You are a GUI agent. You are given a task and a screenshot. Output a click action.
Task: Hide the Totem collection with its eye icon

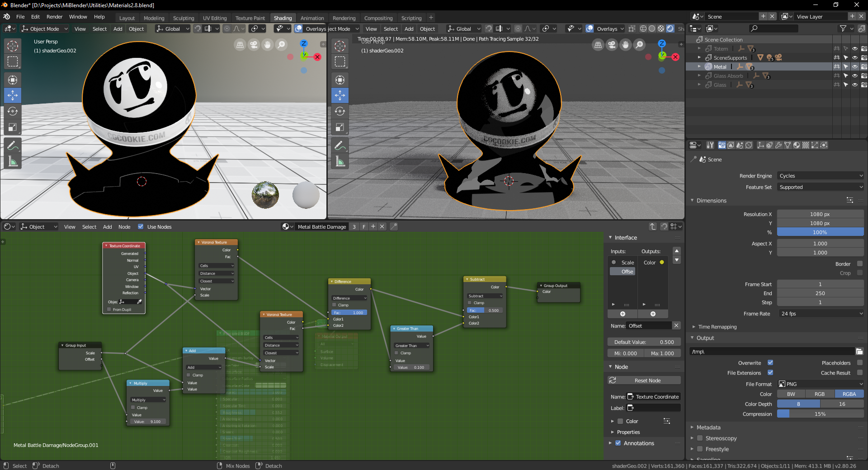point(855,48)
